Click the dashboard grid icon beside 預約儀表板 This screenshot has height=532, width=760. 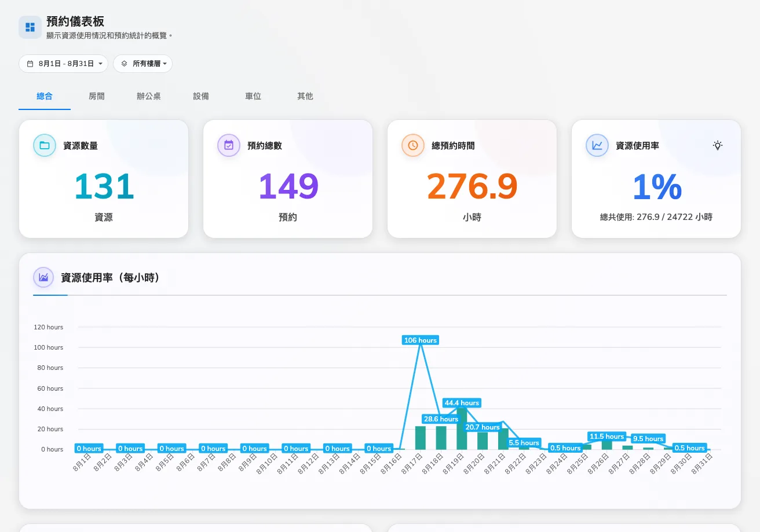[30, 27]
